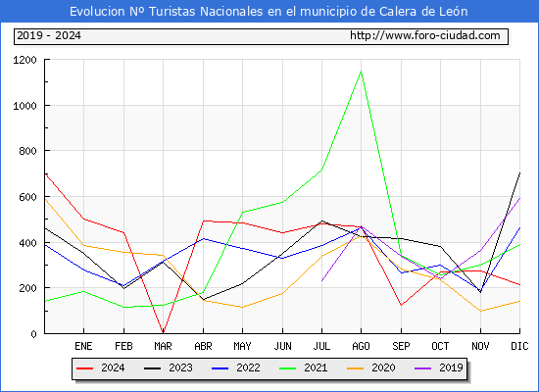Click the 200 y-axis value
This screenshot has height=392, width=539.
27,288
